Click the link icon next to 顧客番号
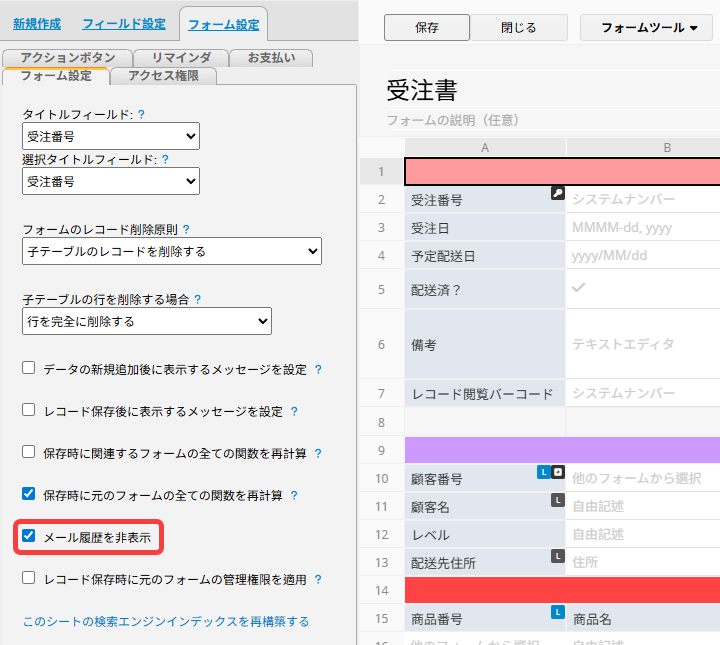Screen dimensions: 720x645 (558, 472)
